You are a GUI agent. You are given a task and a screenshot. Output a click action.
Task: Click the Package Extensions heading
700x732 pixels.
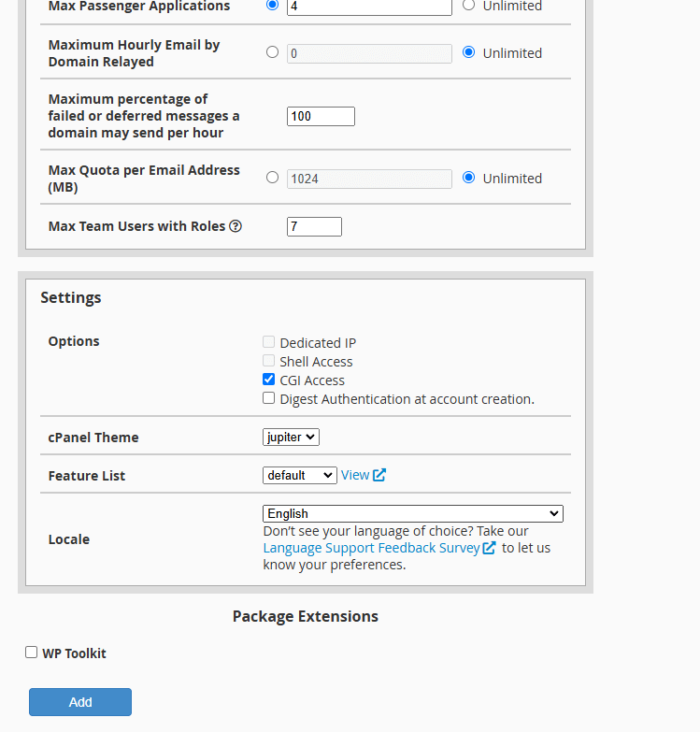(306, 616)
